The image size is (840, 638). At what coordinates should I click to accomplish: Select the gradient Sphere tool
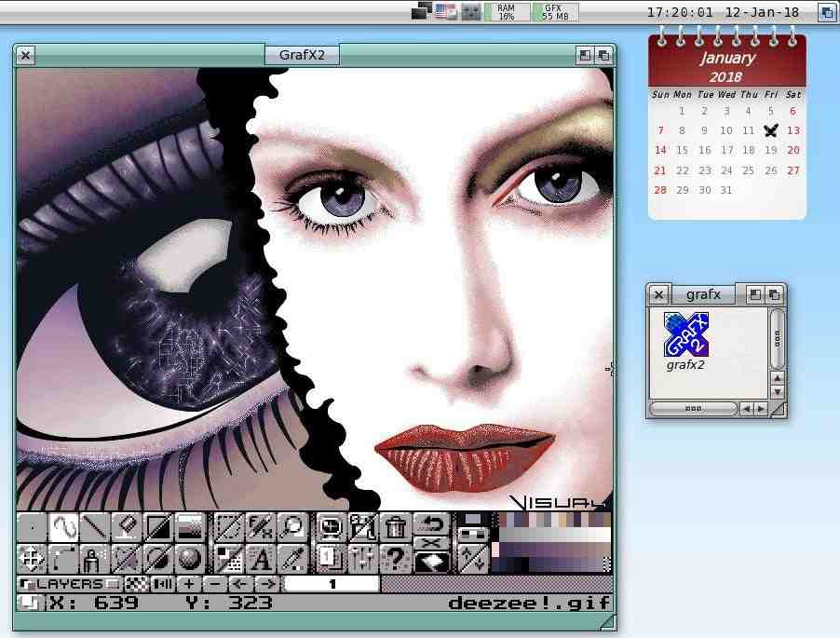[x=190, y=559]
